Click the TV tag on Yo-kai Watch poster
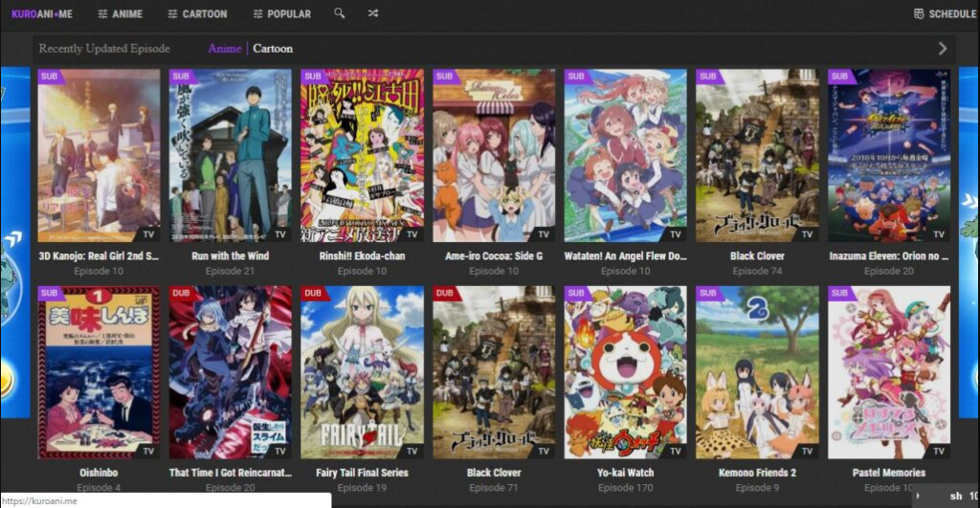This screenshot has width=980, height=508. tap(675, 451)
